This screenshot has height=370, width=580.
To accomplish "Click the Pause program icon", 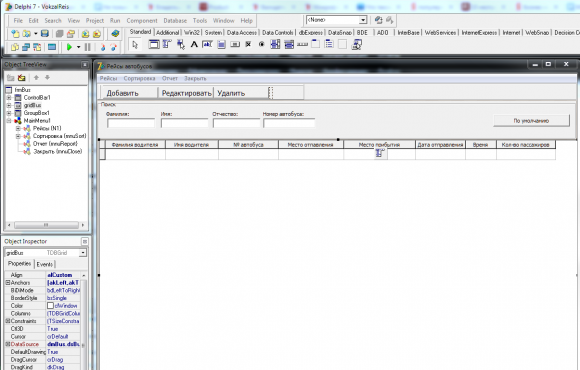I will coord(88,47).
